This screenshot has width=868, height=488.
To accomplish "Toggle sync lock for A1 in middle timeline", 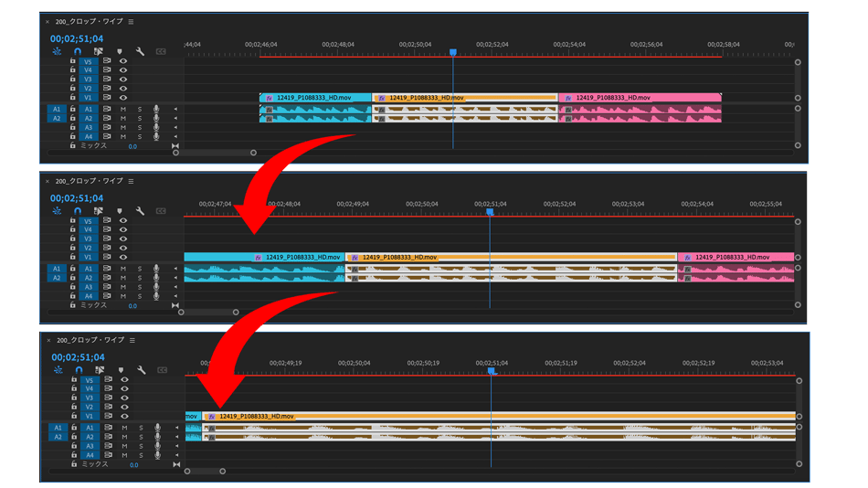I will tap(107, 268).
